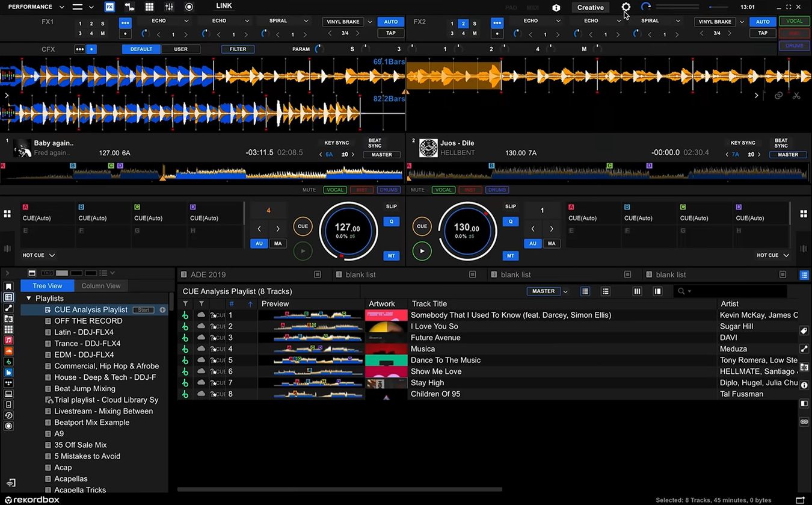Toggle the FX panel icon
Image resolution: width=812 pixels, height=505 pixels.
109,7
